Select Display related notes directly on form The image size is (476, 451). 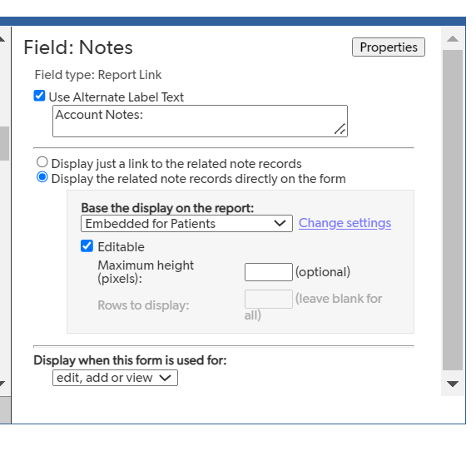click(42, 177)
